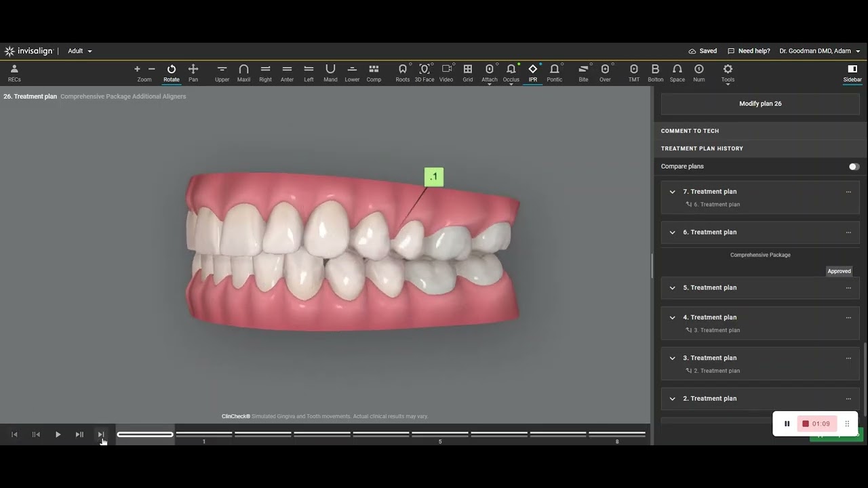Click the first stage segment of timeline

pos(145,434)
